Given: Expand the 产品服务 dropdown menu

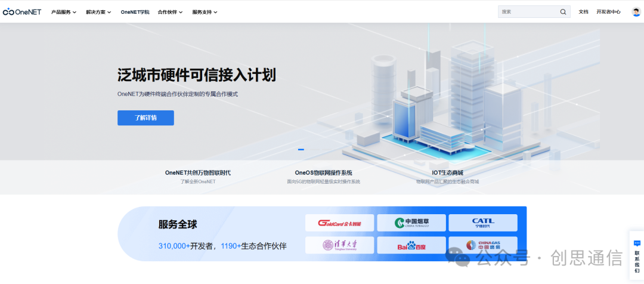Looking at the screenshot, I should click(x=64, y=12).
